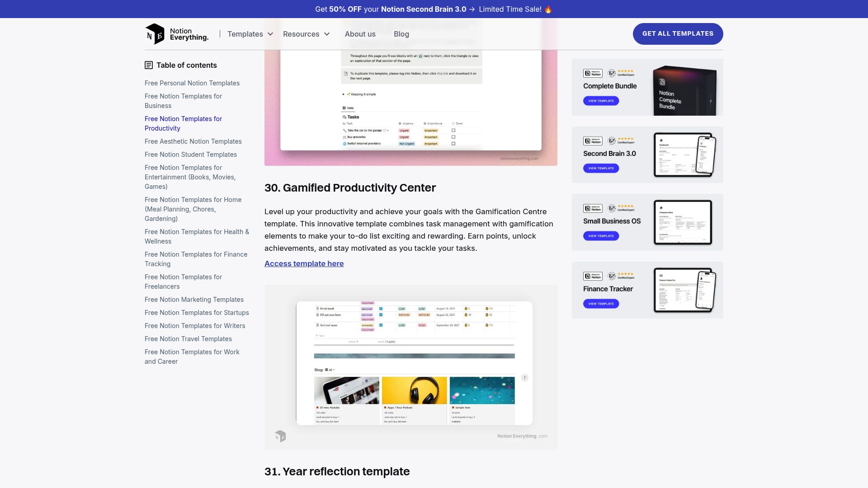Go to Entertainment templates section link
The height and width of the screenshot is (488, 868).
pos(190,177)
